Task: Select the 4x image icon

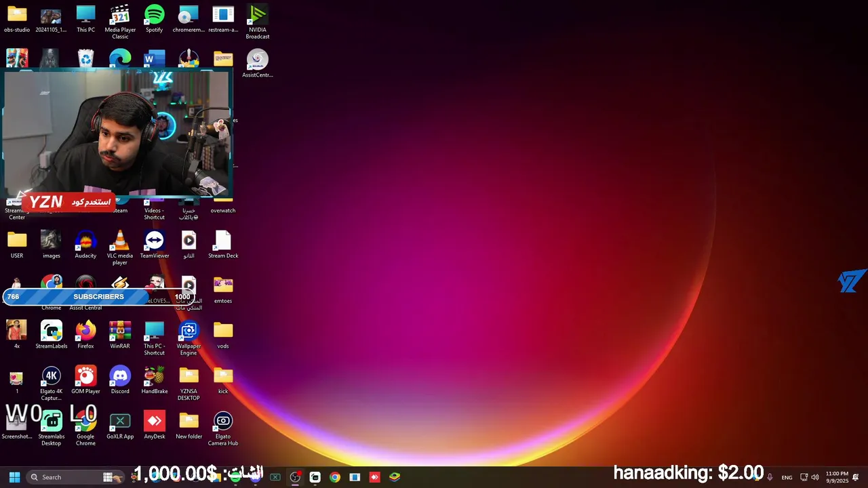Action: click(17, 335)
